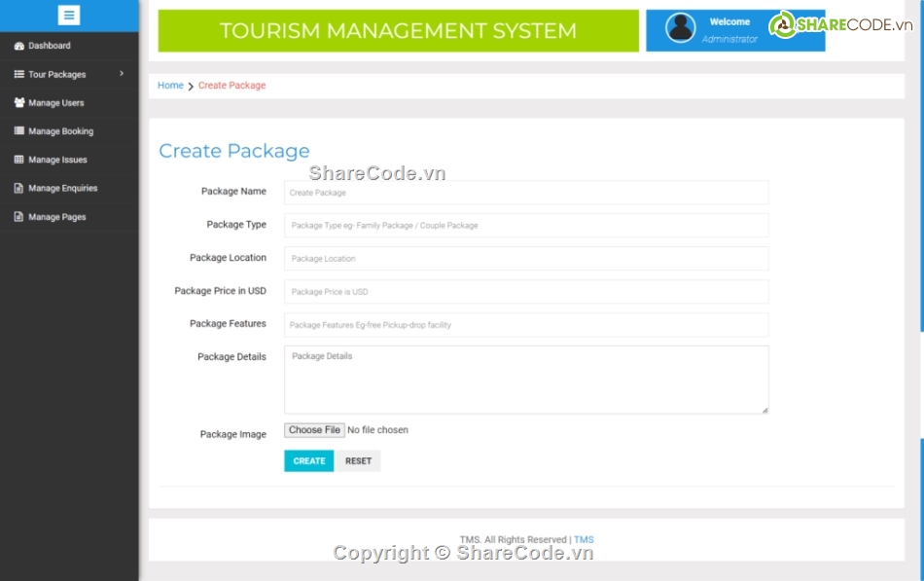Click the Create Package breadcrumb

[x=232, y=86]
